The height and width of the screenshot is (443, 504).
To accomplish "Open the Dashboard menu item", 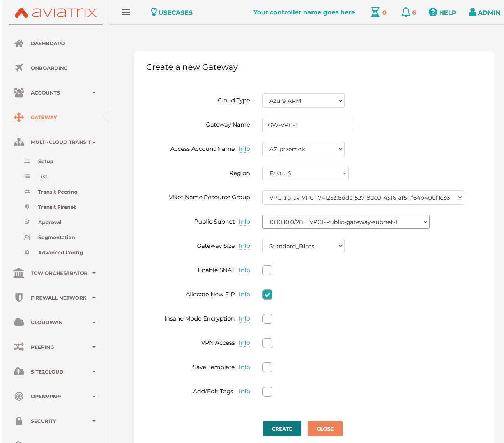I will (48, 43).
